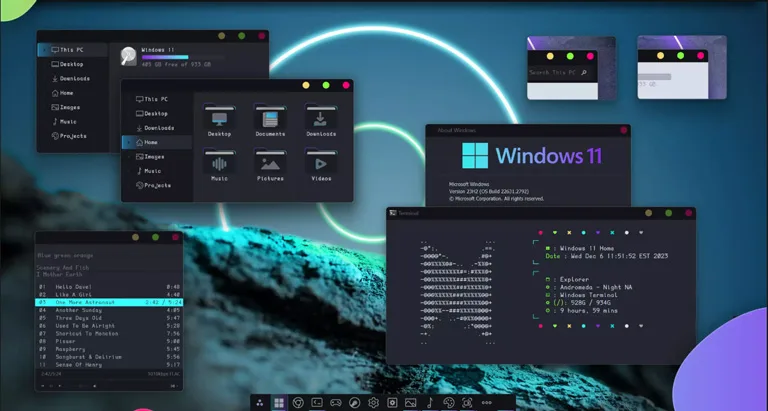The width and height of the screenshot is (768, 411).
Task: Select Downloads in the front Explorer sidebar
Action: [157, 128]
